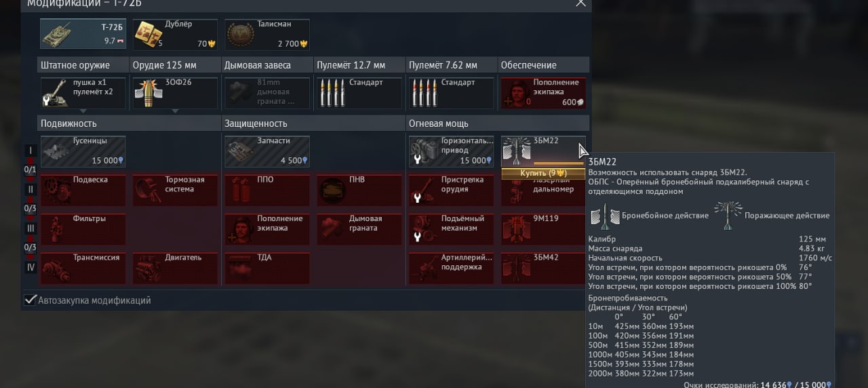Select the Пополнение экипажа supply slot

click(x=544, y=93)
